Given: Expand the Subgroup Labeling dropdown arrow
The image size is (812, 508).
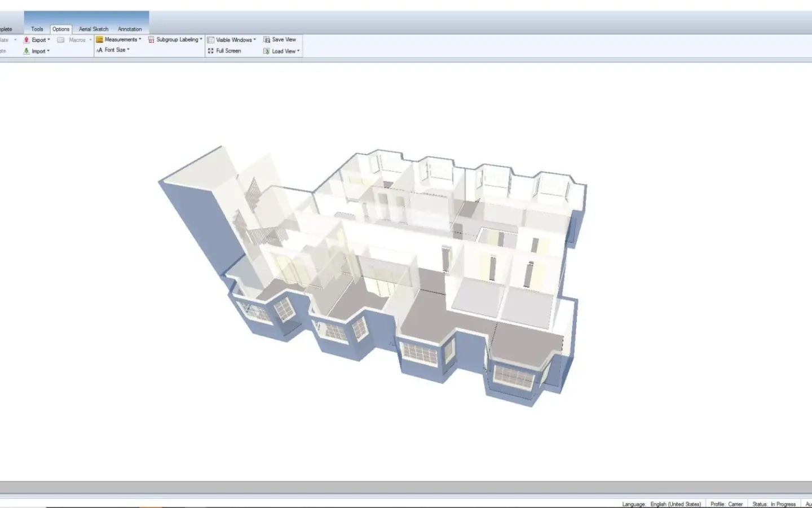Looking at the screenshot, I should pos(201,40).
